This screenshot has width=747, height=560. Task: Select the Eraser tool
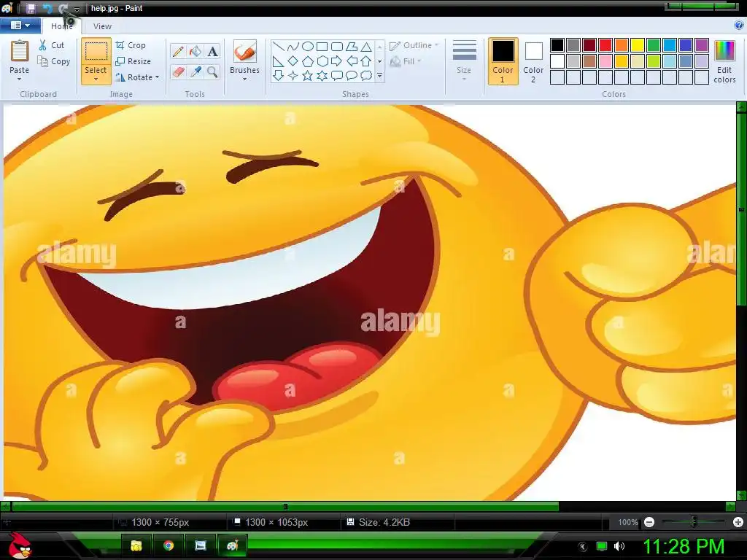click(178, 72)
